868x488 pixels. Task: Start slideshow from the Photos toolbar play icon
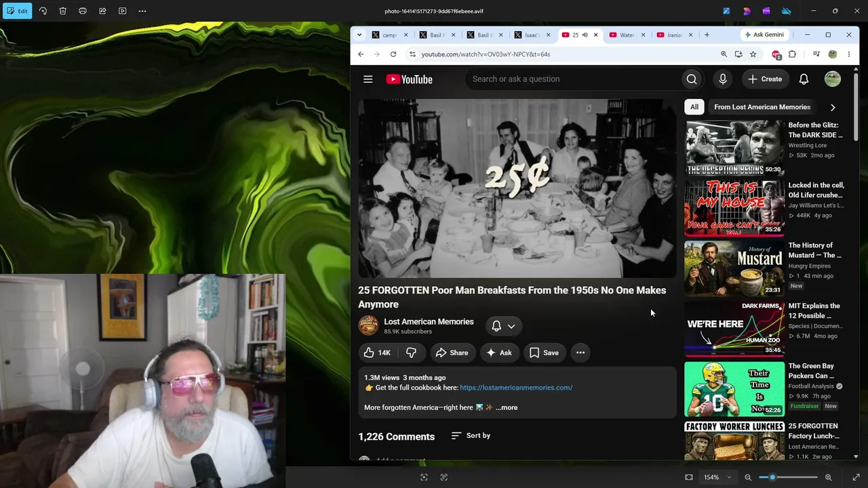pyautogui.click(x=123, y=11)
